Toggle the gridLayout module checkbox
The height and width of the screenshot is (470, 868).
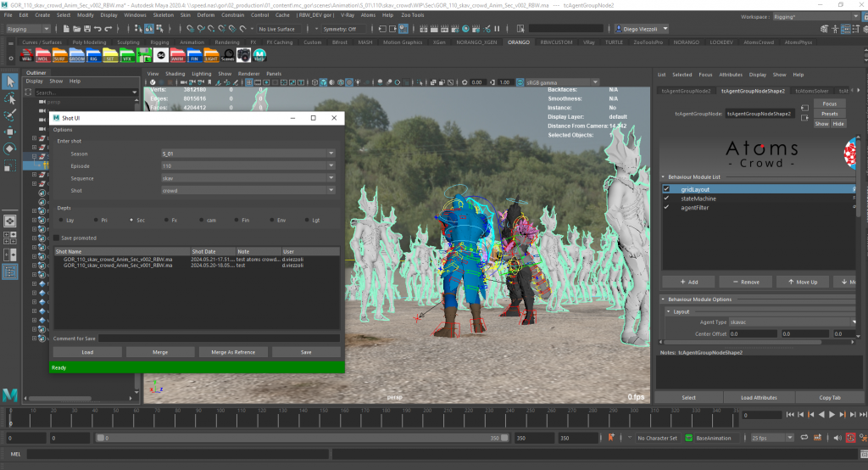pos(666,189)
